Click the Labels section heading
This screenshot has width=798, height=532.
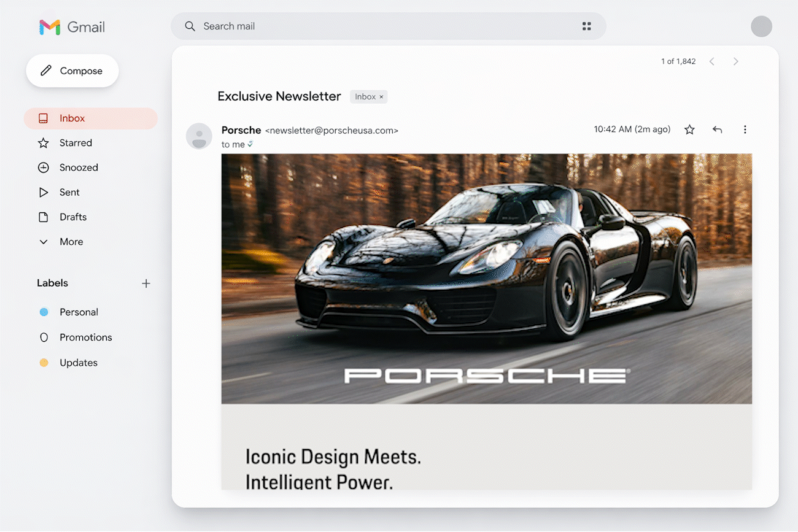(52, 283)
